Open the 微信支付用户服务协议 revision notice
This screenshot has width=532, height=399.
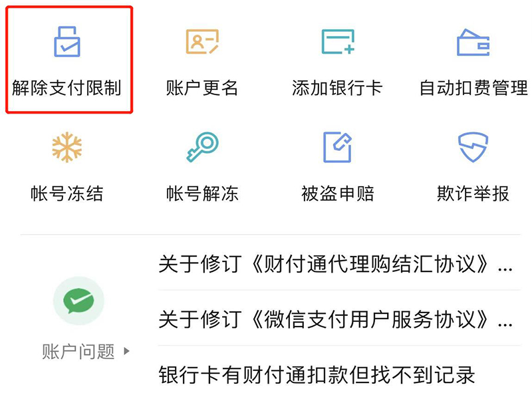[336, 319]
